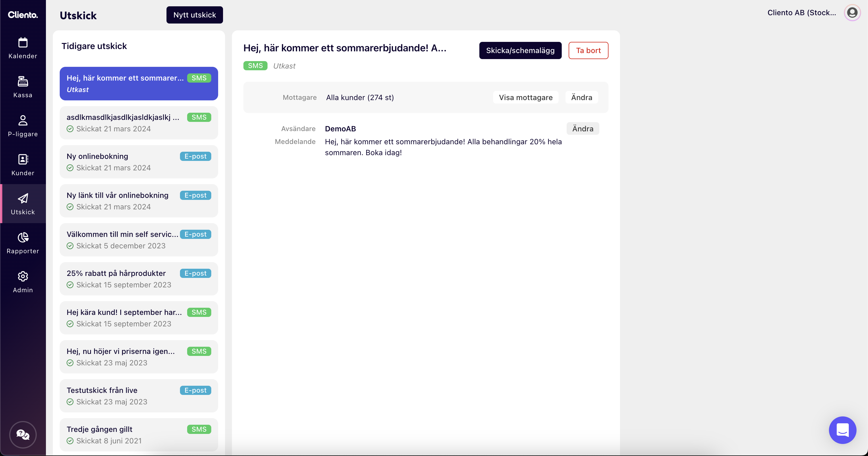868x456 pixels.
Task: Open Testutskick från live utskick
Action: (139, 396)
